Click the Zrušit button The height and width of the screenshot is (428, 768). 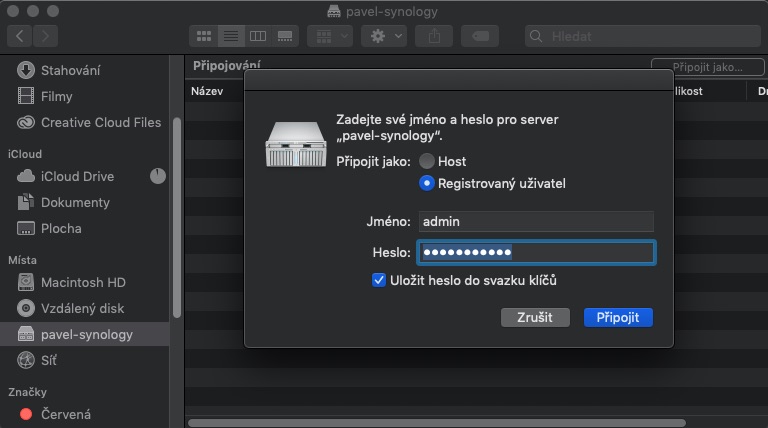[535, 317]
